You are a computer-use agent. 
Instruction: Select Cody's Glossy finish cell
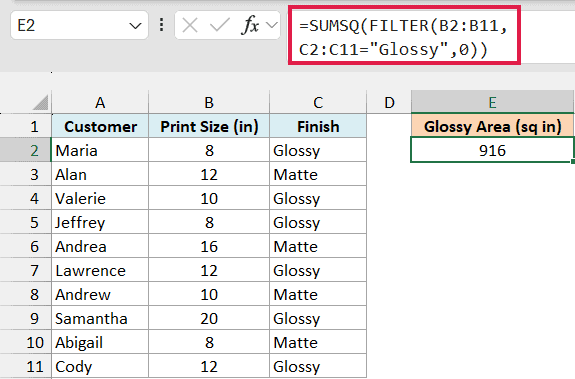(318, 367)
